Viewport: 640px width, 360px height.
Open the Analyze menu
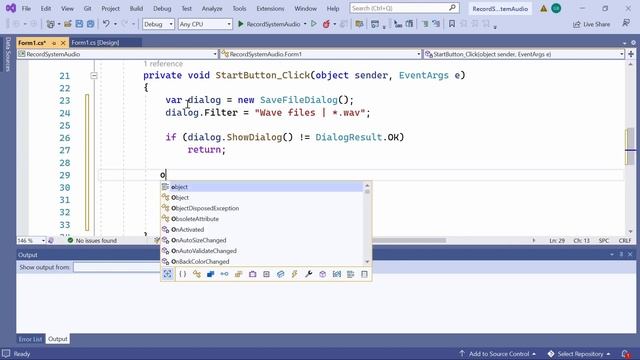pyautogui.click(x=212, y=8)
